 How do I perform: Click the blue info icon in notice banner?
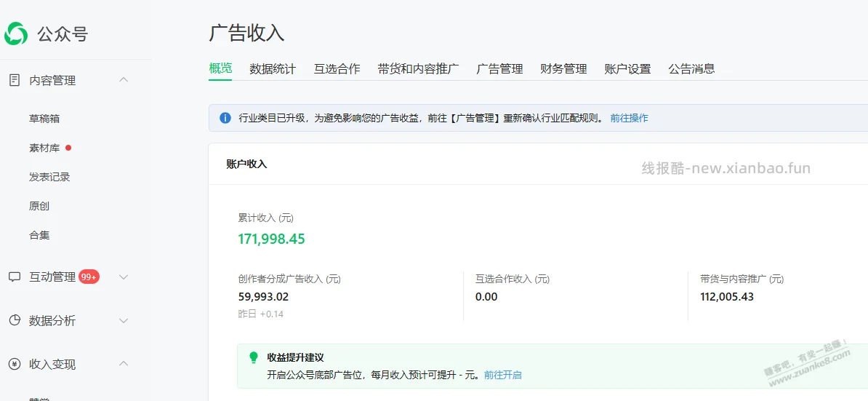[225, 118]
